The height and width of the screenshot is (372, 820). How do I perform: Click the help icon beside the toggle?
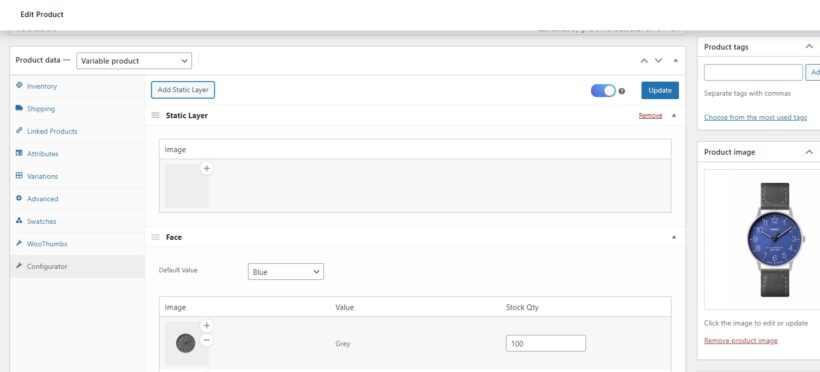(x=622, y=91)
